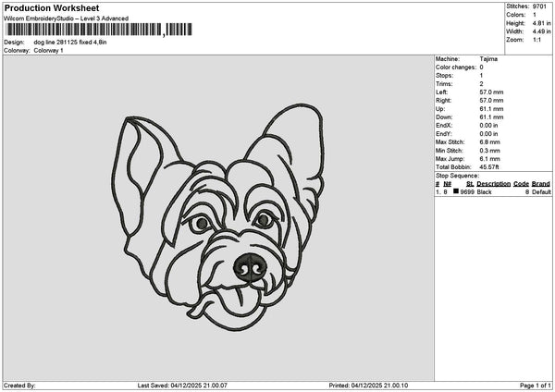Click the barcode at top left

pos(99,30)
